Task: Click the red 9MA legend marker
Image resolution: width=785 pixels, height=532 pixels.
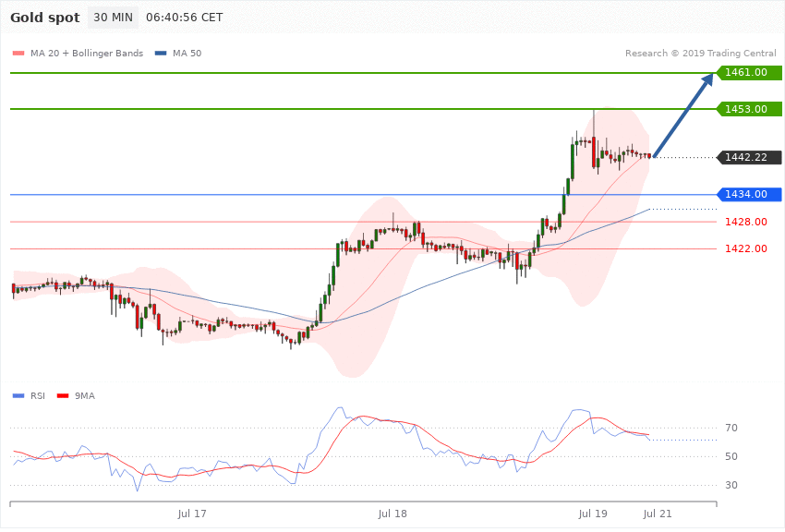Action: [63, 396]
